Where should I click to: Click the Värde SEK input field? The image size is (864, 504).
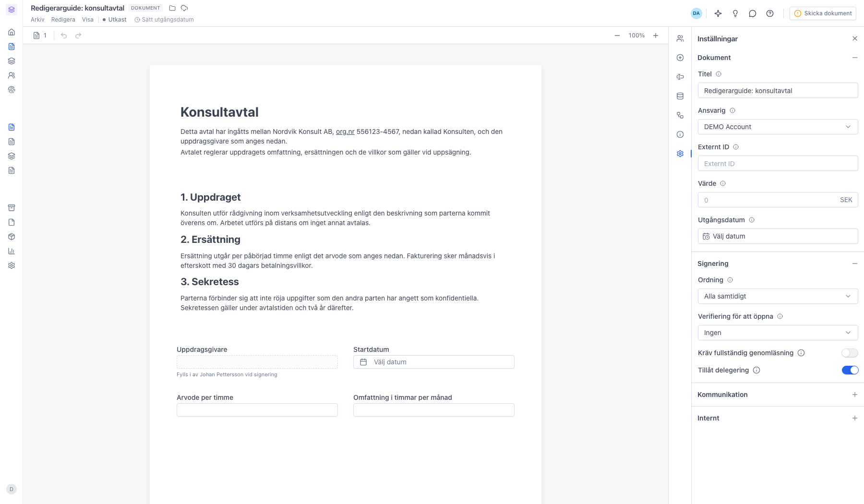click(x=778, y=200)
